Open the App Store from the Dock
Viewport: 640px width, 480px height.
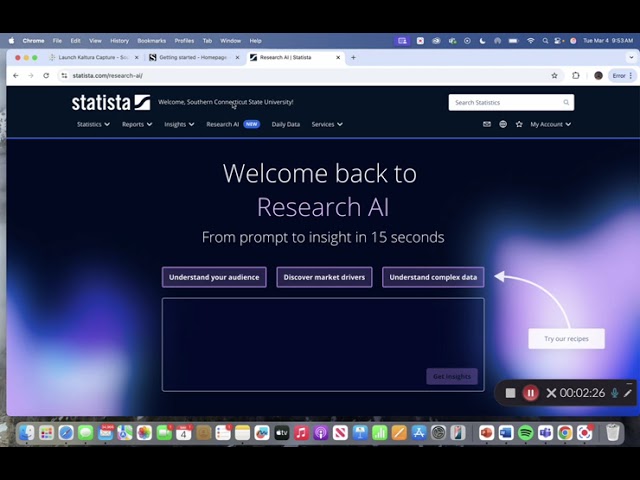point(419,433)
